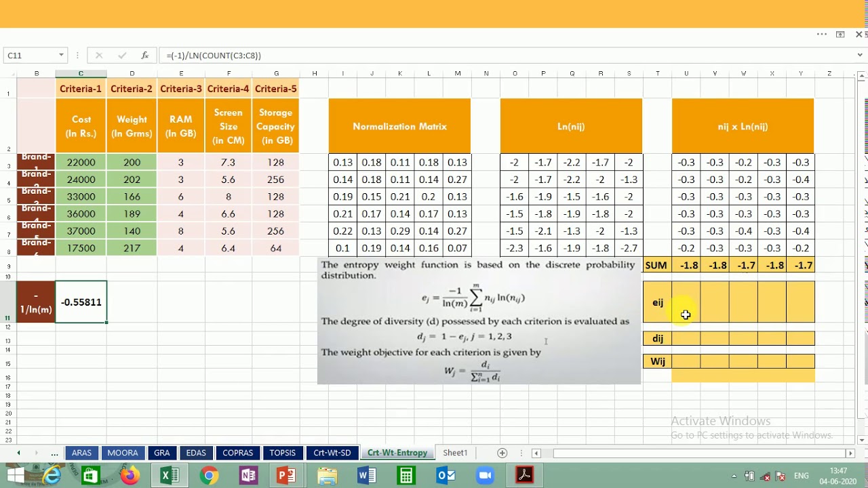Image resolution: width=868 pixels, height=488 pixels.
Task: Click the Ln(nij) header cell
Action: 571,126
